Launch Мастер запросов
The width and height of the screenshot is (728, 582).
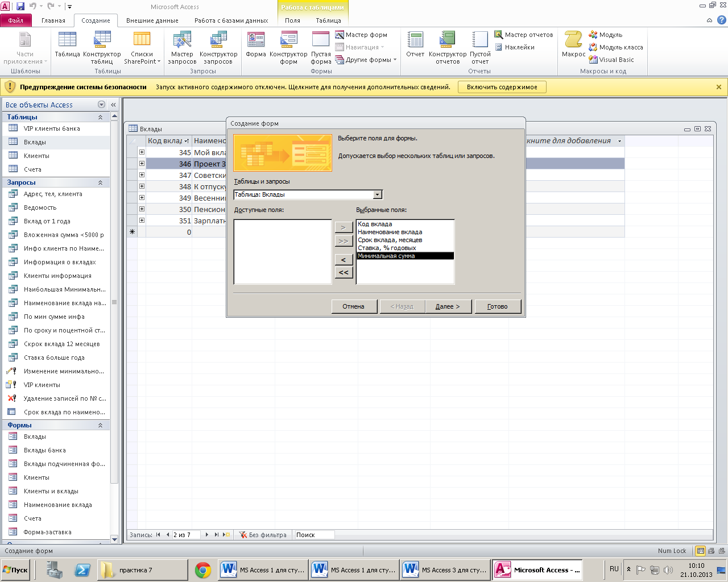pyautogui.click(x=182, y=48)
